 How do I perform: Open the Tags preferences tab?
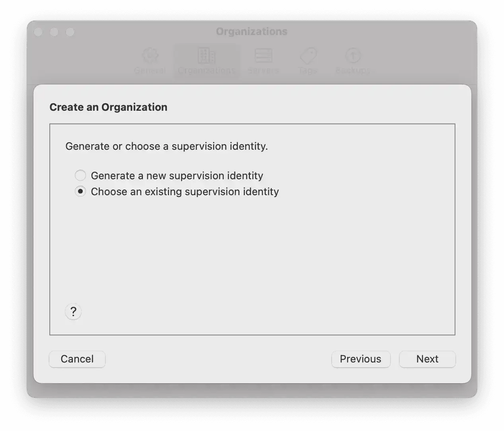308,61
